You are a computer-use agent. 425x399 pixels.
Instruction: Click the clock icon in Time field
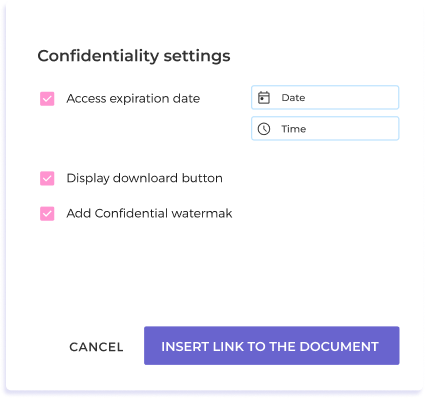pyautogui.click(x=264, y=129)
